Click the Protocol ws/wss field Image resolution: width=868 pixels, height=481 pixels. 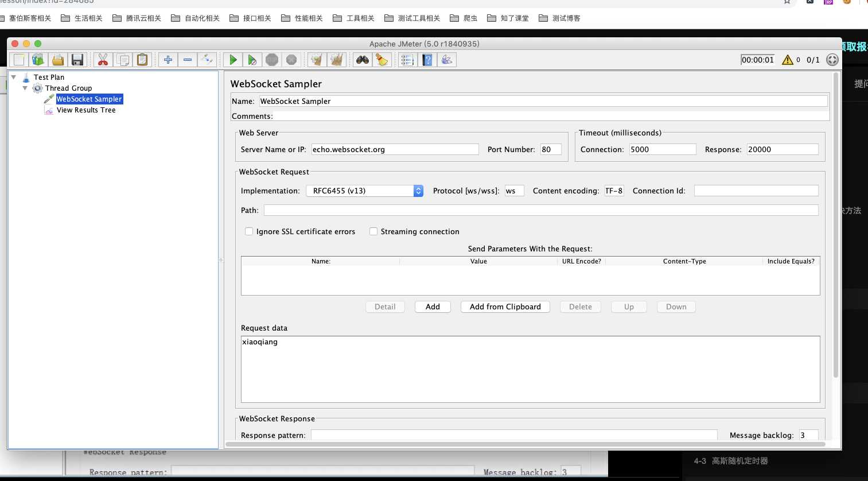(x=514, y=191)
